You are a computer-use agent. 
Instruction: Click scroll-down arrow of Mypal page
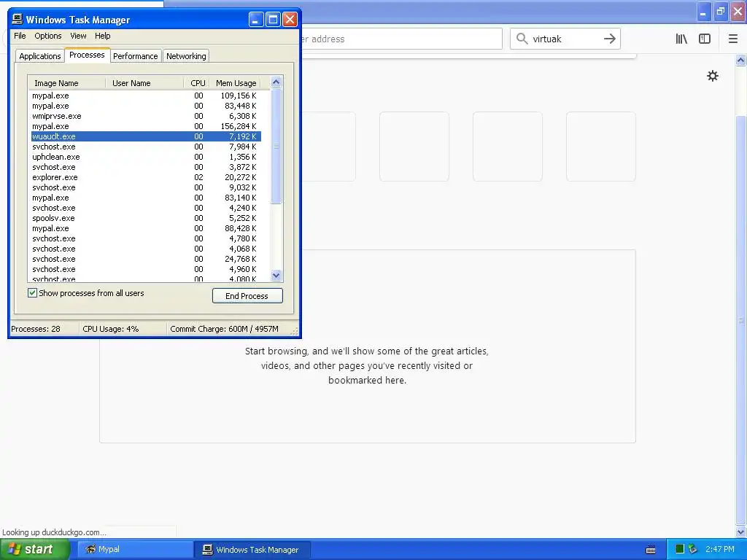tap(741, 532)
